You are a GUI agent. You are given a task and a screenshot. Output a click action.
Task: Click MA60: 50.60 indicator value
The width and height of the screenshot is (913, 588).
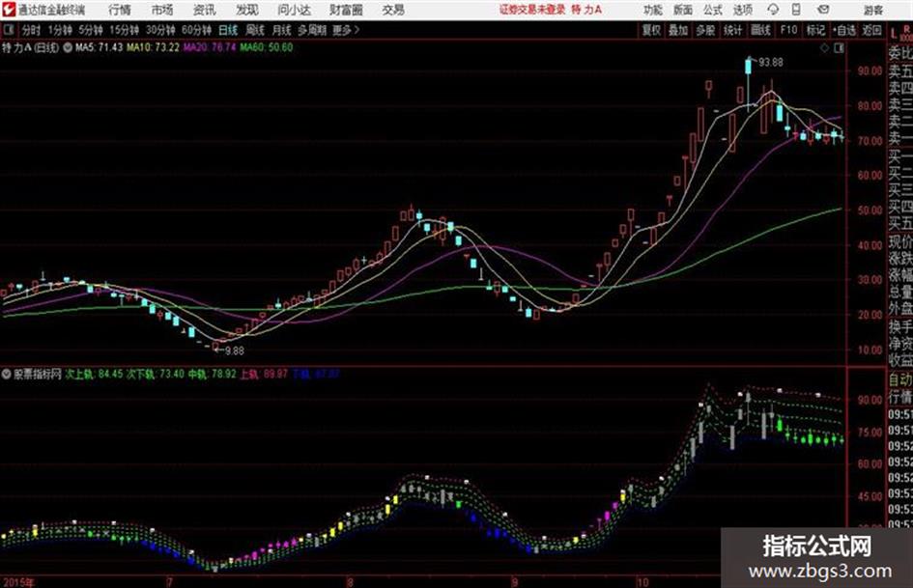click(266, 47)
